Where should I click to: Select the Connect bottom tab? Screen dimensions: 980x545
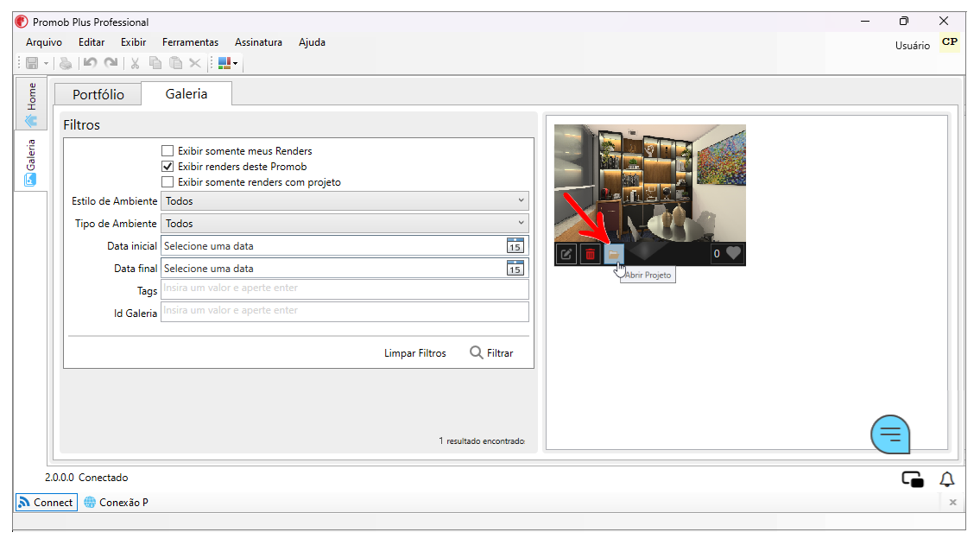click(x=47, y=503)
